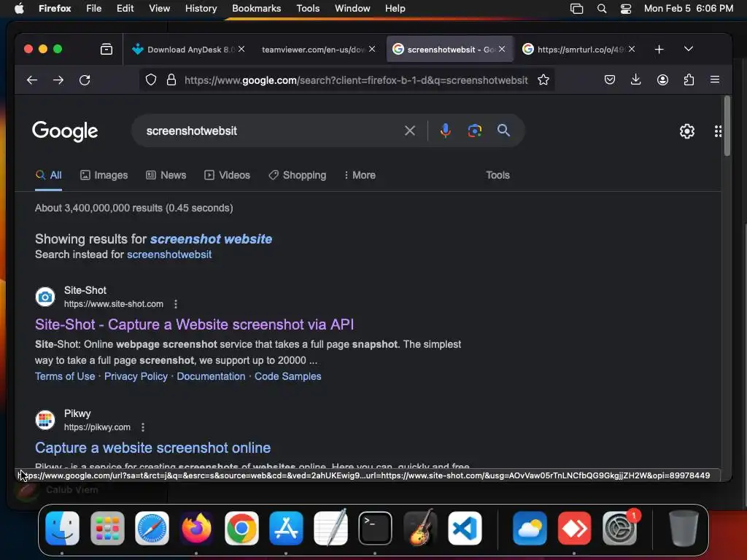This screenshot has height=560, width=747.
Task: Open Site-Shot Capture a Website screenshot result
Action: [194, 324]
